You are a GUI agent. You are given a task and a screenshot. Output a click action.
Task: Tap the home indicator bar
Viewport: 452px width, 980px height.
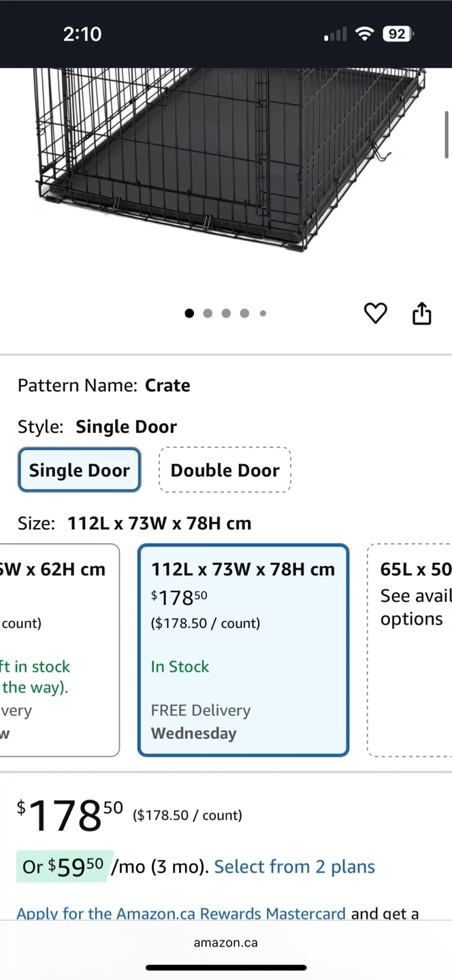tap(225, 967)
